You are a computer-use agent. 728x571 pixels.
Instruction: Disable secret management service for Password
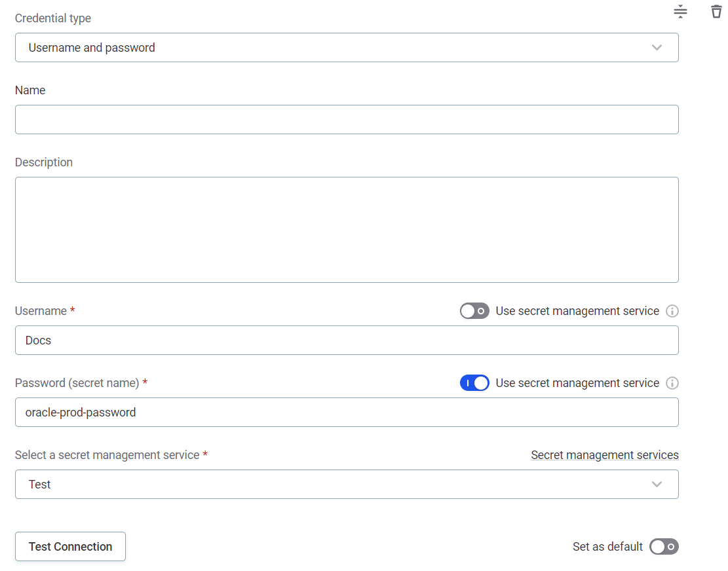(x=474, y=383)
